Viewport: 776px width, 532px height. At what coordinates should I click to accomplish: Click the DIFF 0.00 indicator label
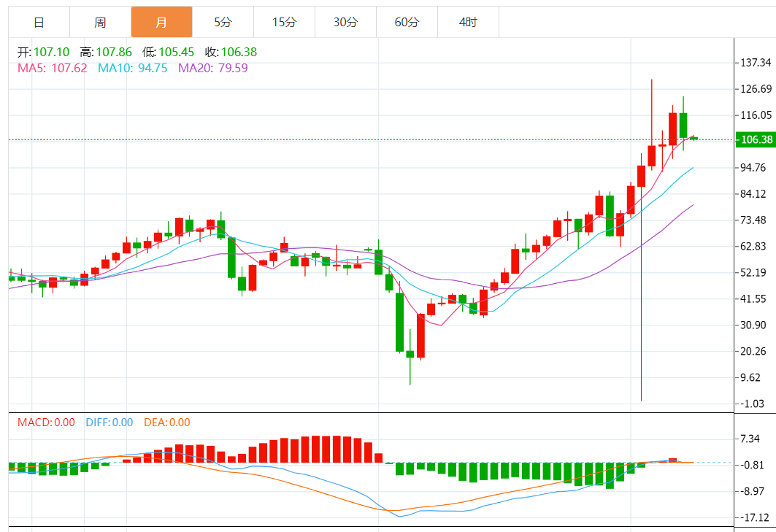coord(110,422)
